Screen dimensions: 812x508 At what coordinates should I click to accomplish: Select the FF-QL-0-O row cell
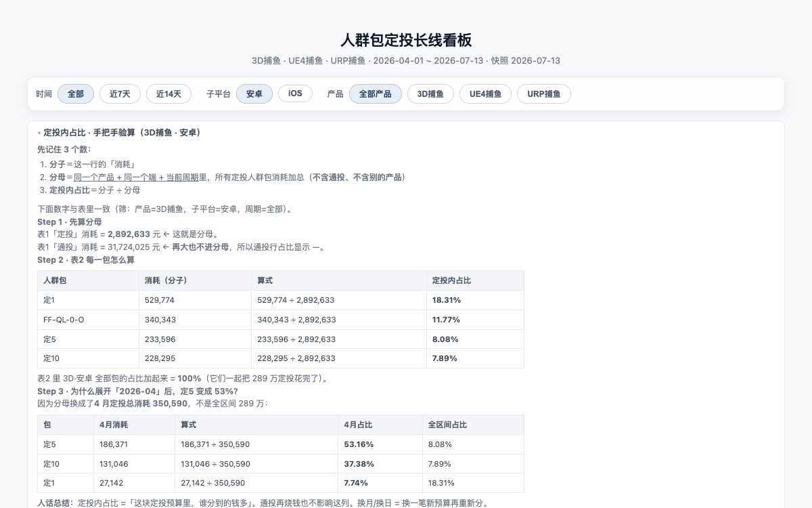click(x=89, y=320)
